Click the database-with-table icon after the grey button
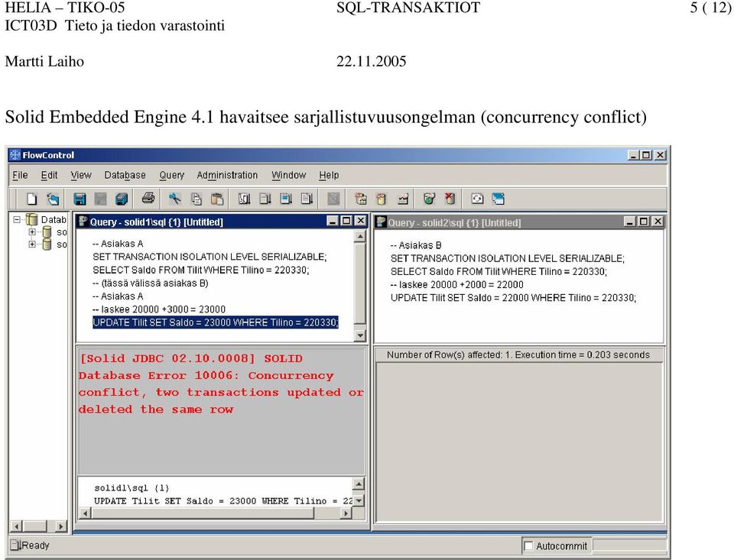Image resolution: width=734 pixels, height=560 pixels. point(360,199)
